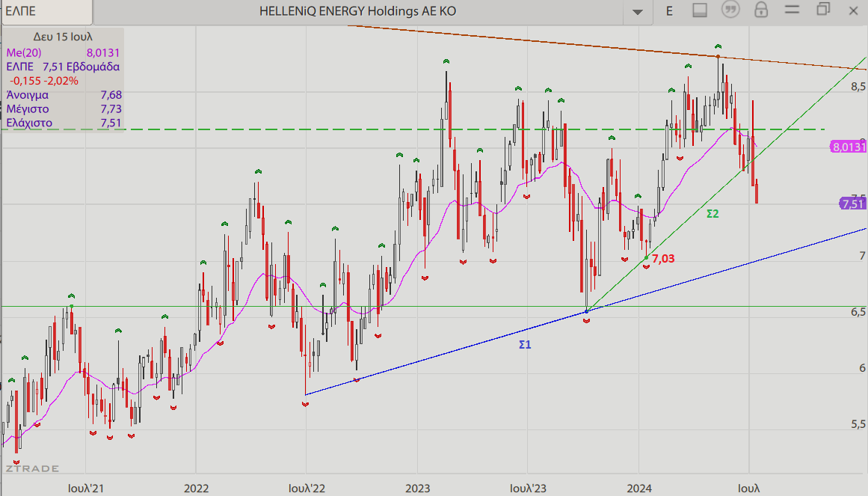Screen dimensions: 868x496
Task: Click the HELLENiQ ENERGY Holdings title
Action: pos(357,11)
